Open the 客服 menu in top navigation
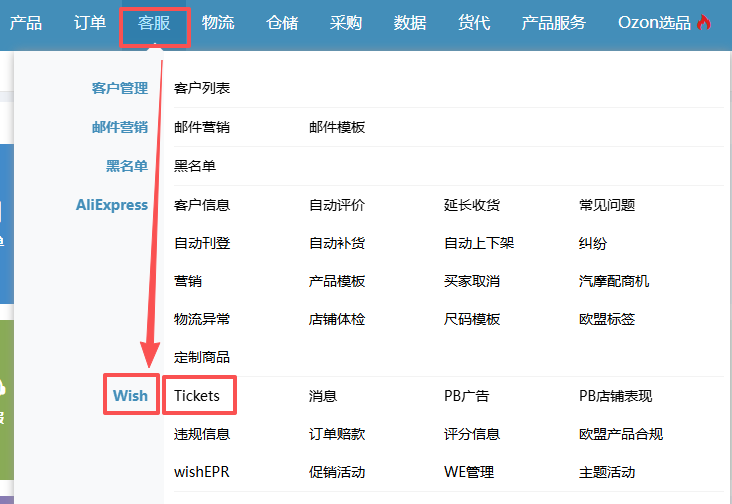The image size is (732, 504). click(154, 23)
